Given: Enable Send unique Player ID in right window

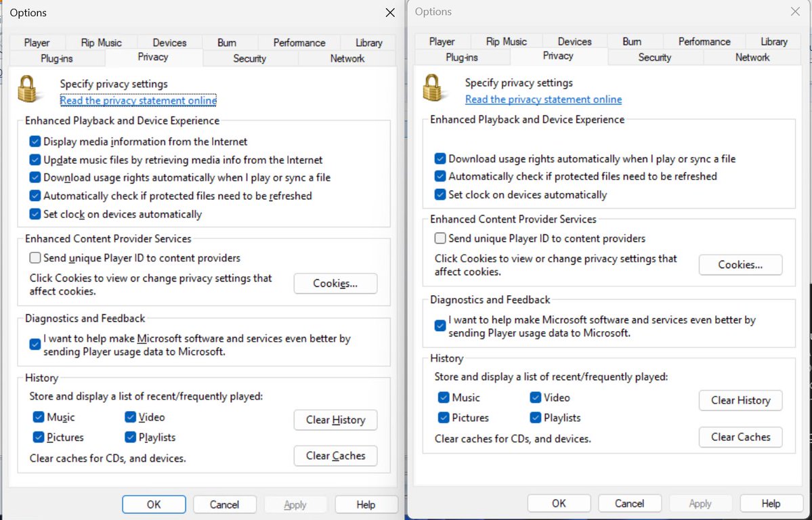Looking at the screenshot, I should 440,238.
